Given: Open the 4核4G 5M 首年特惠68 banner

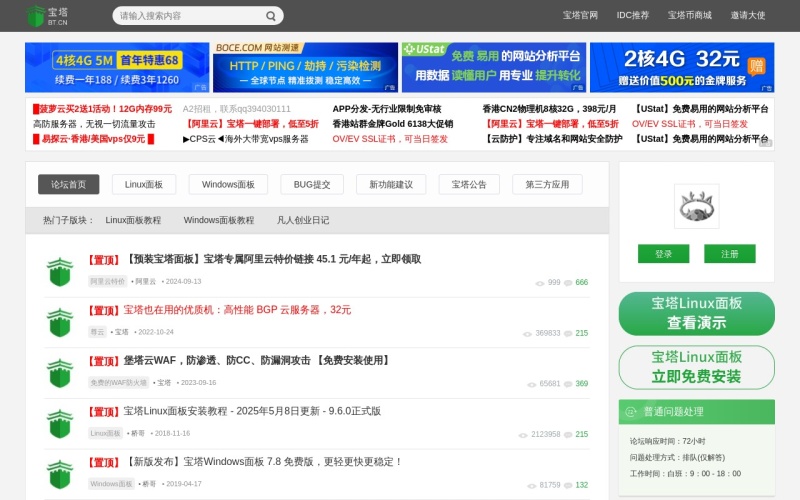Looking at the screenshot, I should click(x=117, y=67).
